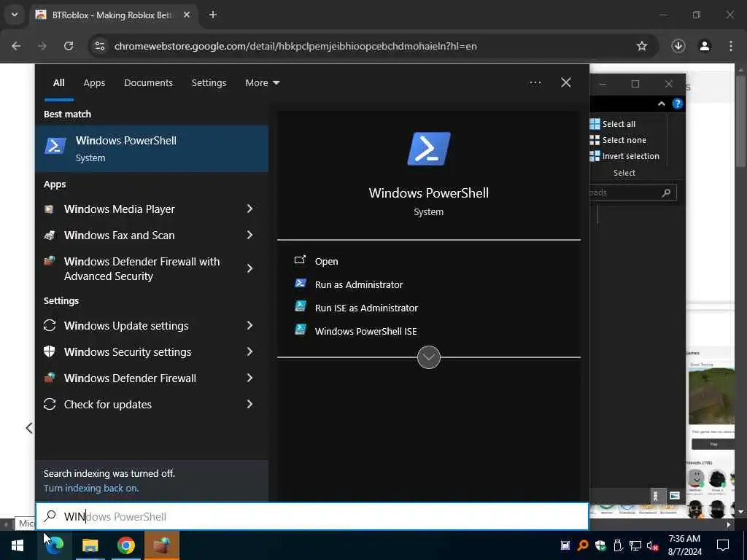747x560 pixels.
Task: Click the Windows Defender Firewall settings icon
Action: point(50,378)
